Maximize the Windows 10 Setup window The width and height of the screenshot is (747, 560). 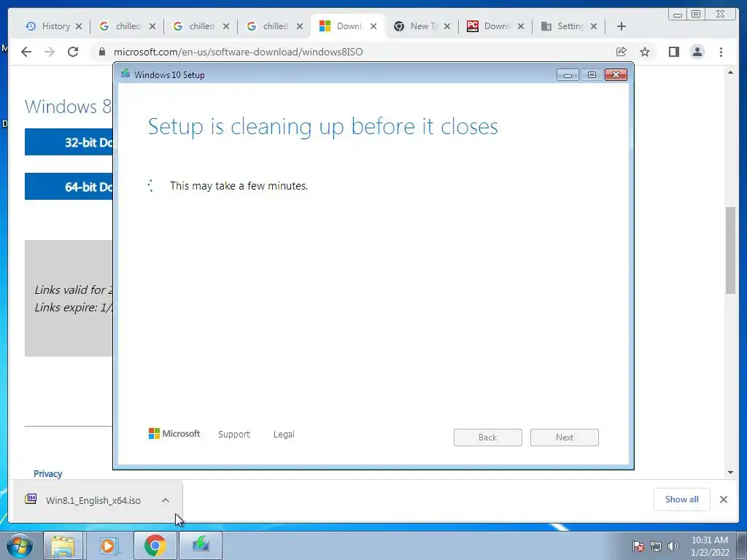pos(592,75)
